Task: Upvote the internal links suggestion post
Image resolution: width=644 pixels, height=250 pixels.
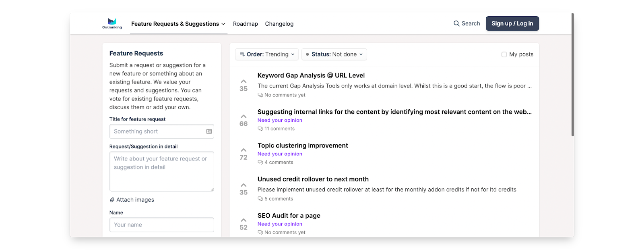Action: tap(244, 117)
